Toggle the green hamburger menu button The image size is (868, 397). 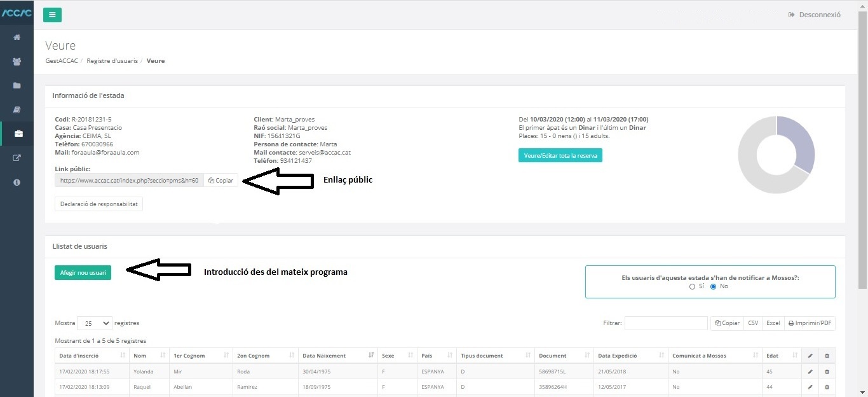(x=52, y=15)
